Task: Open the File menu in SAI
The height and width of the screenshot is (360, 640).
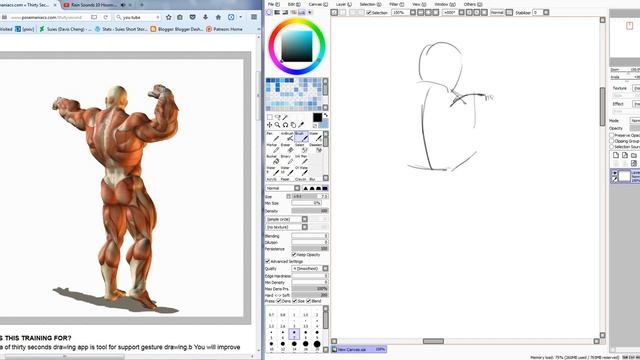Action: (273, 4)
